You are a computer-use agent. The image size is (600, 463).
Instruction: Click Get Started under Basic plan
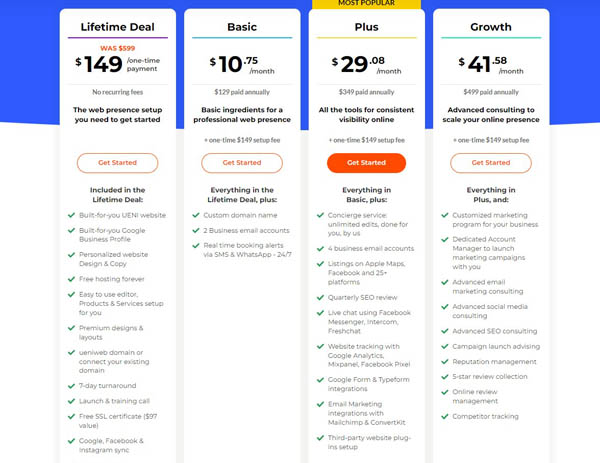click(x=241, y=163)
